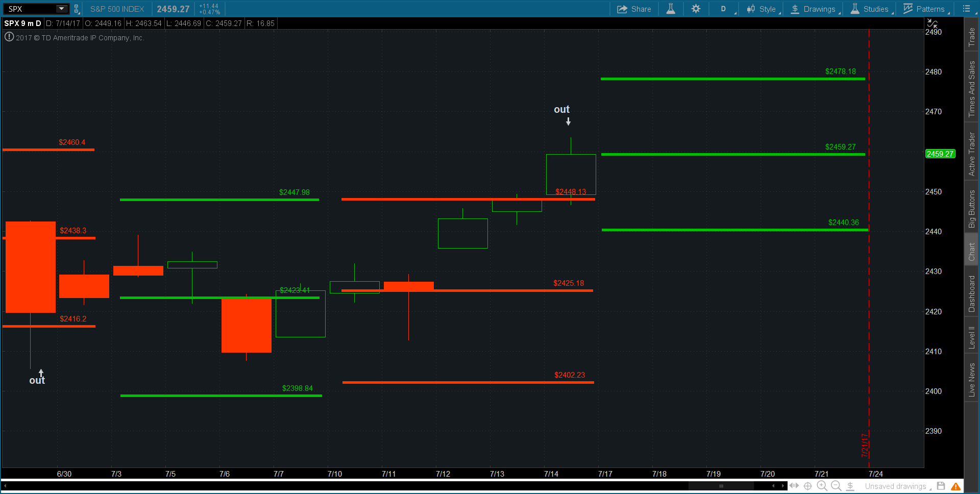980x494 pixels.
Task: Click the zoom out magnifier icon
Action: (836, 486)
